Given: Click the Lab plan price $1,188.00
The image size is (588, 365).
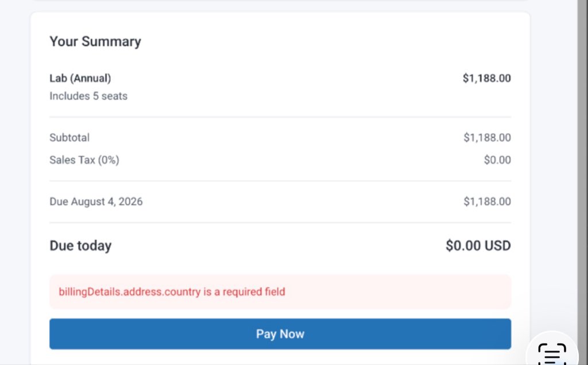Looking at the screenshot, I should coord(487,78).
